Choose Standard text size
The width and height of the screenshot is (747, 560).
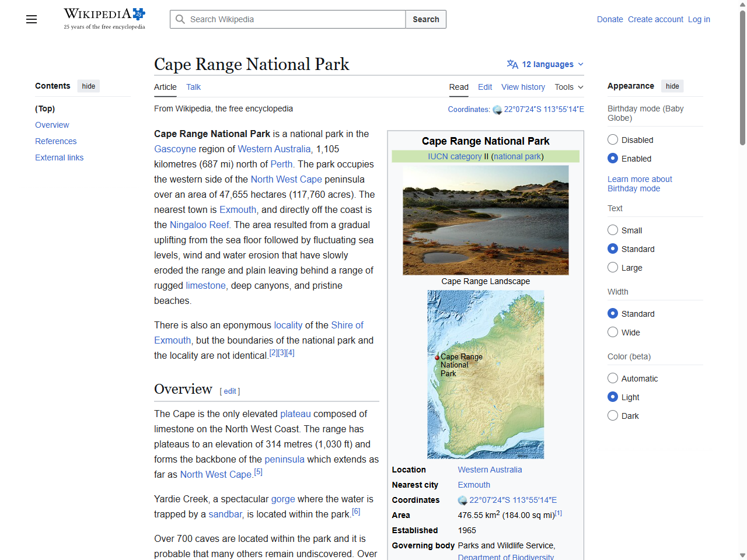tap(613, 249)
